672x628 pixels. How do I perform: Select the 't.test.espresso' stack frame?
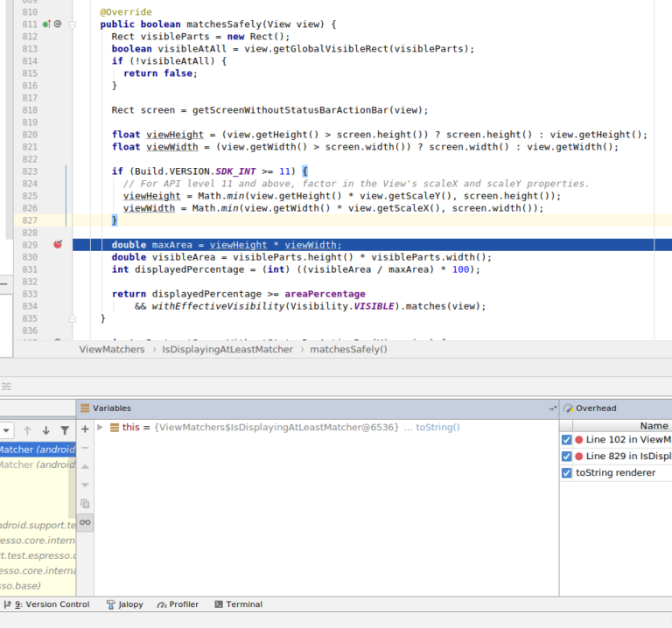[38, 555]
